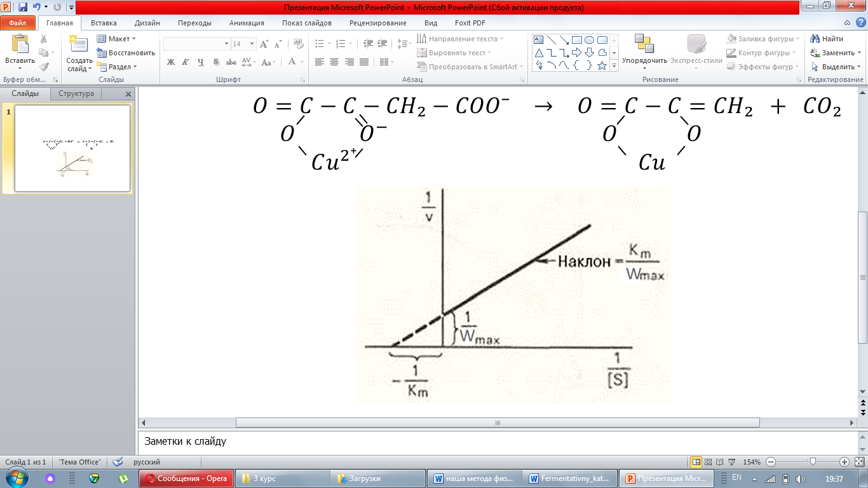This screenshot has width=868, height=488.
Task: Pick the right arrow shape from gallery
Action: (x=576, y=53)
